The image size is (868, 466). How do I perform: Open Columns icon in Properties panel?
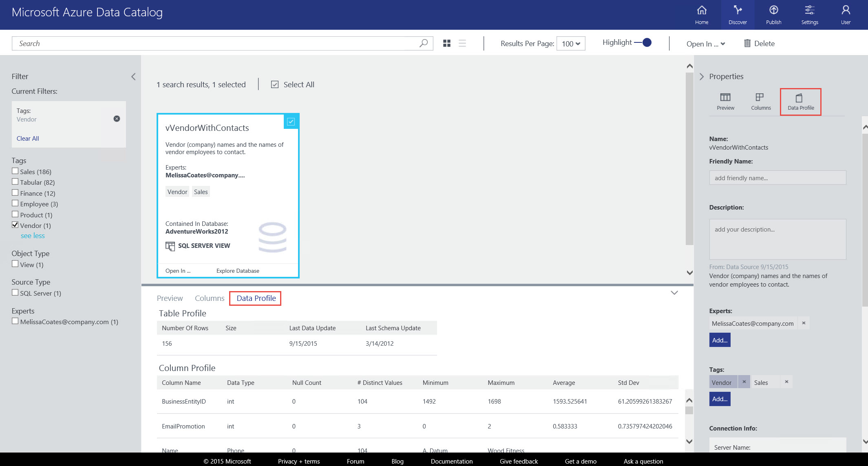(761, 101)
